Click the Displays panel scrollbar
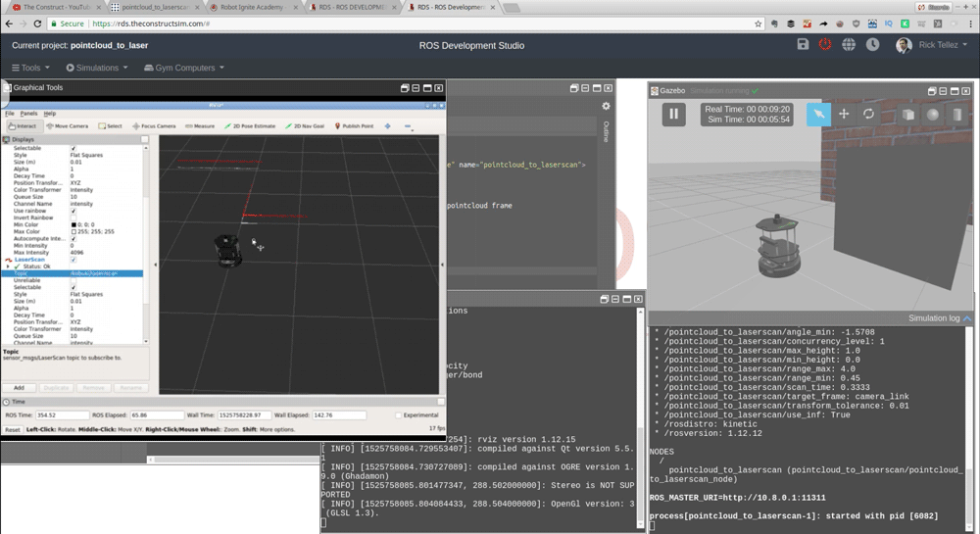Viewport: 980px width, 534px height. point(146,244)
